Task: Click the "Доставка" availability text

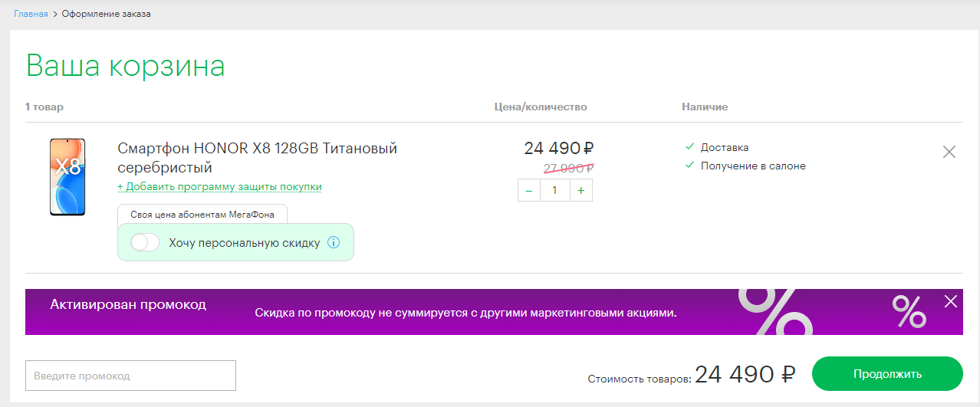Action: click(x=725, y=147)
